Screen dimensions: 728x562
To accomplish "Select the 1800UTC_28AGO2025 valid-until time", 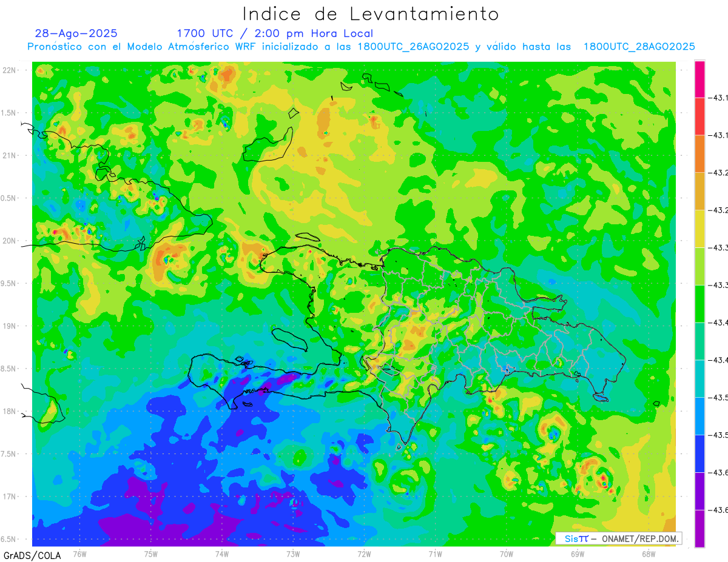I will coord(639,47).
